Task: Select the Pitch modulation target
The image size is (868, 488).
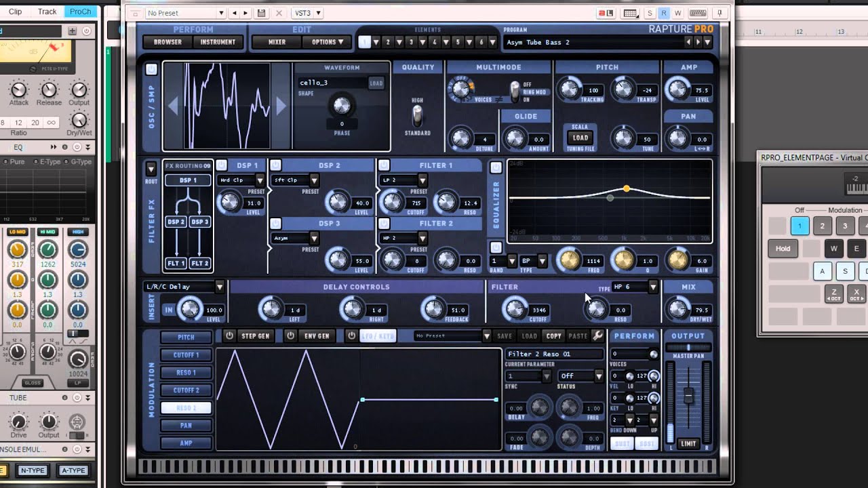Action: pos(186,337)
